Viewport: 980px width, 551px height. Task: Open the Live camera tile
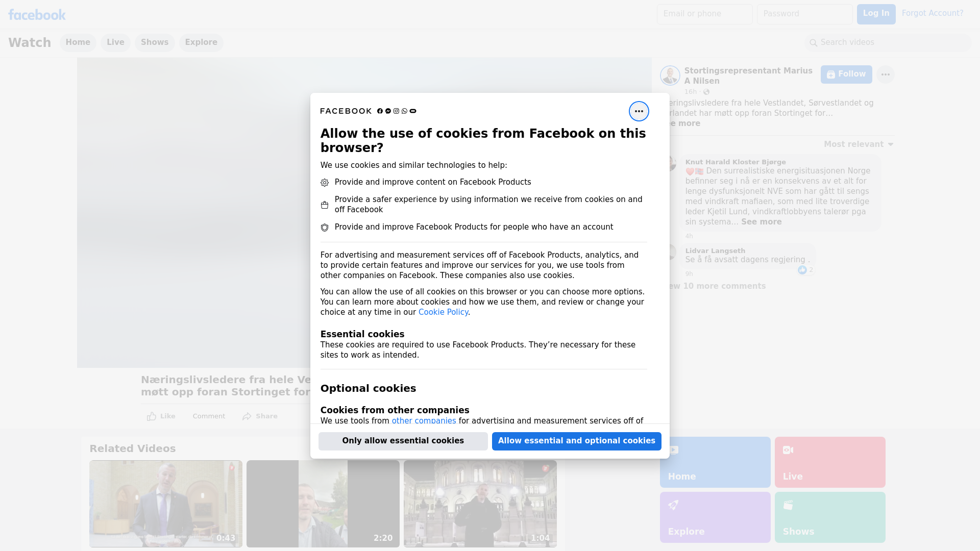pyautogui.click(x=829, y=462)
